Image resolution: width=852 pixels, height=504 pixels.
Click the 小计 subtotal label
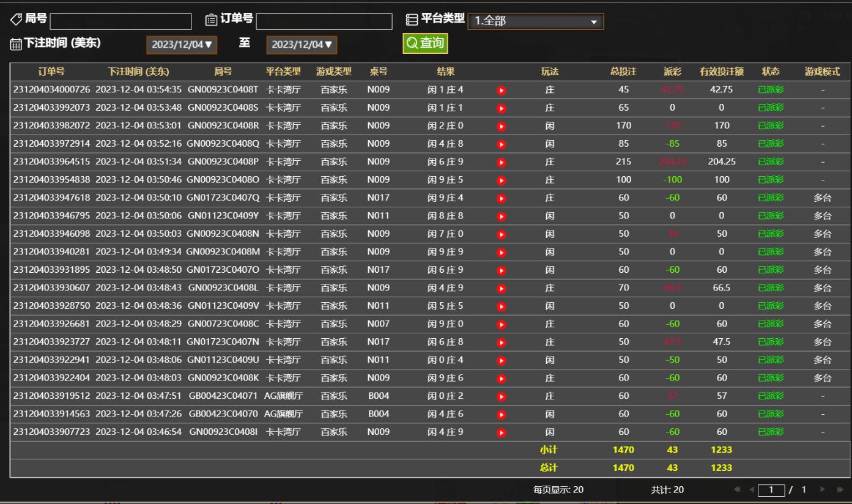[x=549, y=450]
